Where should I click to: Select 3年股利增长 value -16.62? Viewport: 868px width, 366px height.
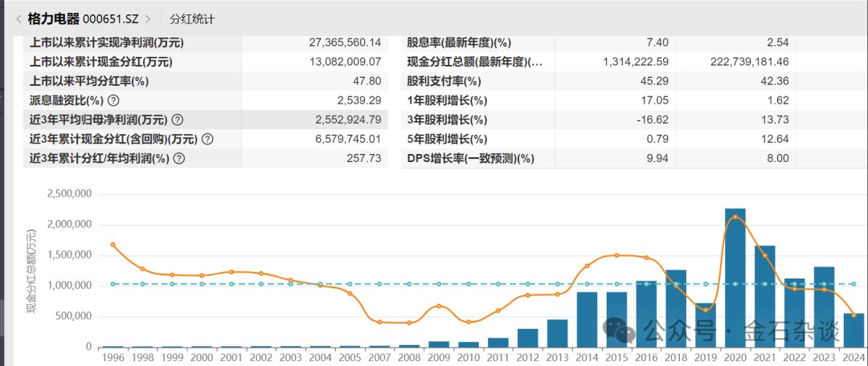[x=652, y=120]
